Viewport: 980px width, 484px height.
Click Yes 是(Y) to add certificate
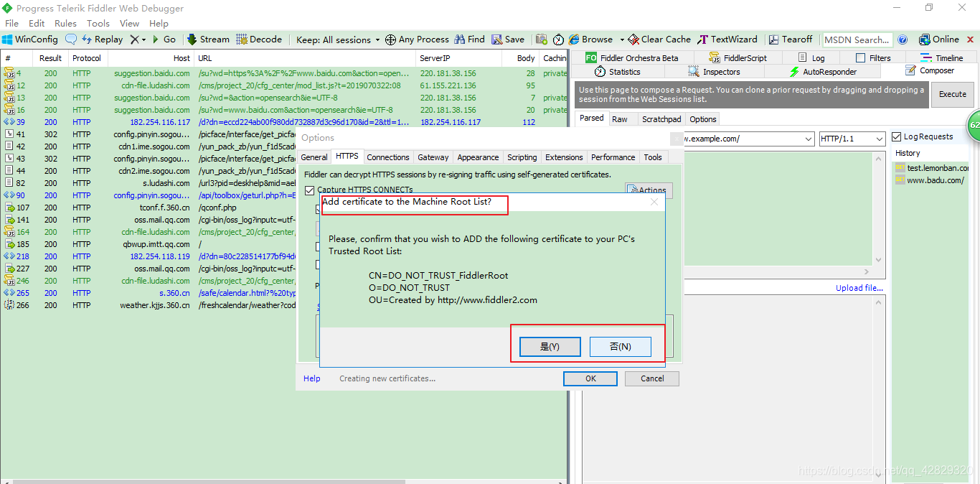coord(550,347)
